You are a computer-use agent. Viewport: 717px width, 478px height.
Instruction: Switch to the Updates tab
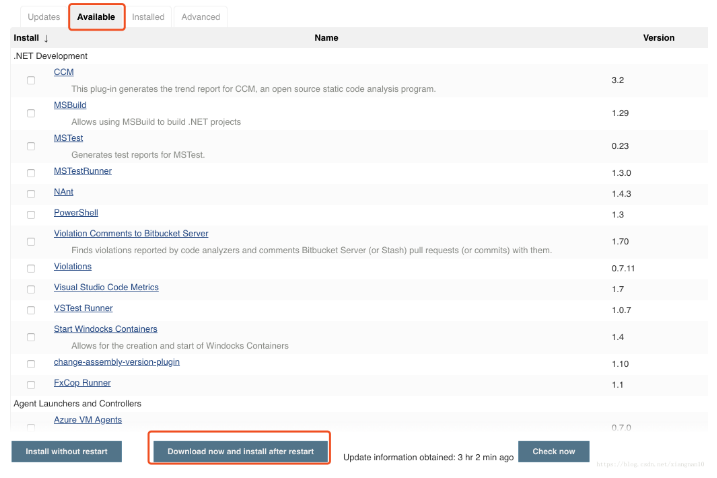43,17
